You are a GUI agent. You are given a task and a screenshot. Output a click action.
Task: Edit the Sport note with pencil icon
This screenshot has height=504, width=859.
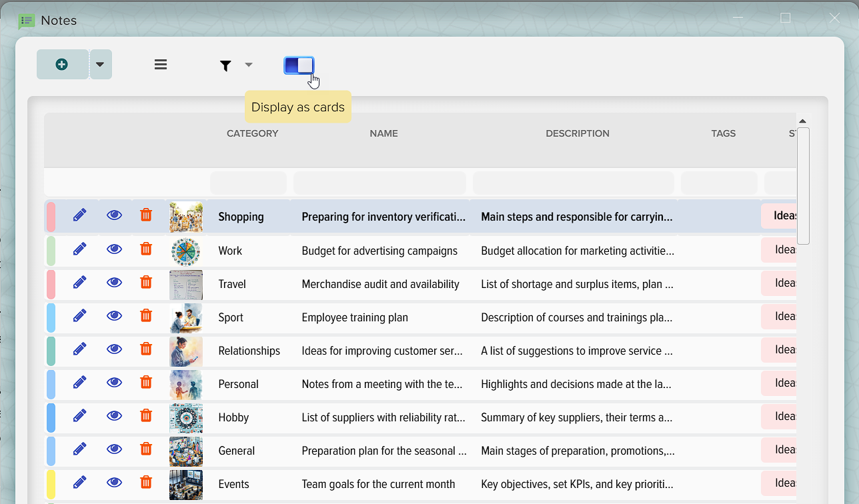point(80,315)
